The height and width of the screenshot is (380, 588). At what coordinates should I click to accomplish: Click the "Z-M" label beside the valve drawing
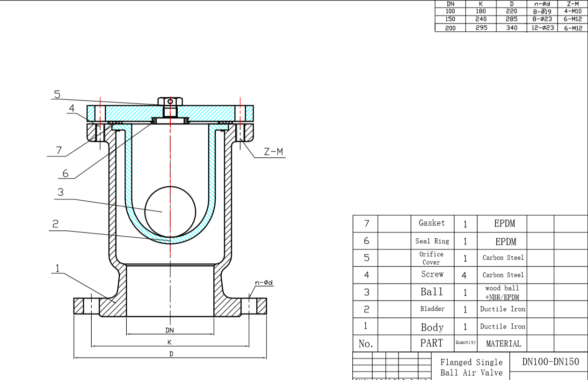pyautogui.click(x=274, y=152)
